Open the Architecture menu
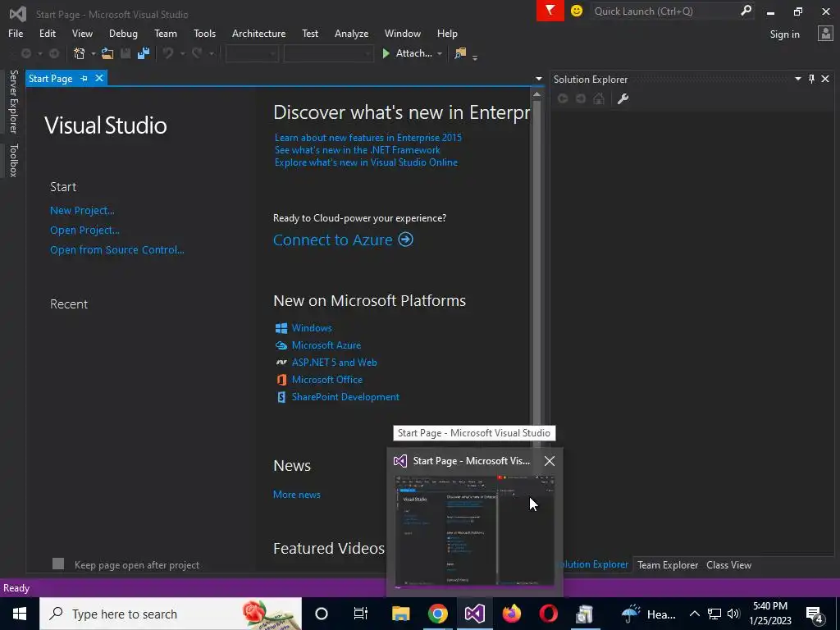The width and height of the screenshot is (840, 630). click(258, 33)
